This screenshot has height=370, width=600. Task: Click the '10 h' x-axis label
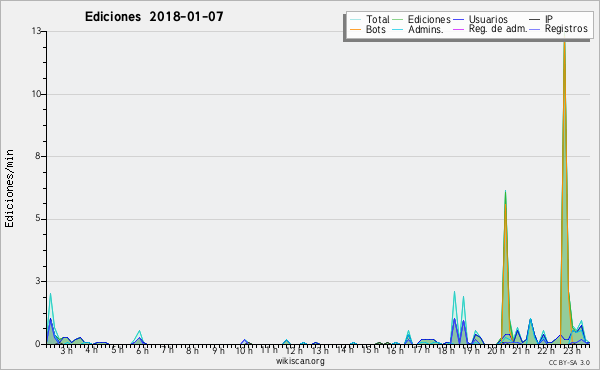tap(244, 350)
